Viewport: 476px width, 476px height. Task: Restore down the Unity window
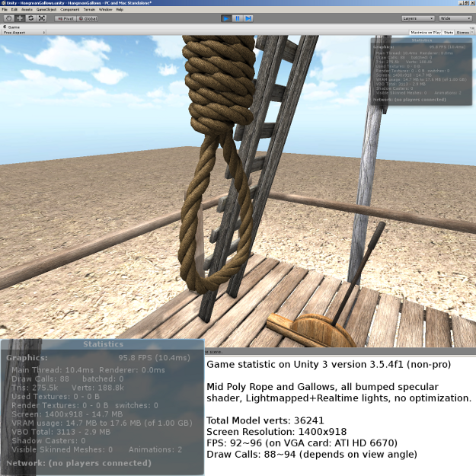point(466,3)
